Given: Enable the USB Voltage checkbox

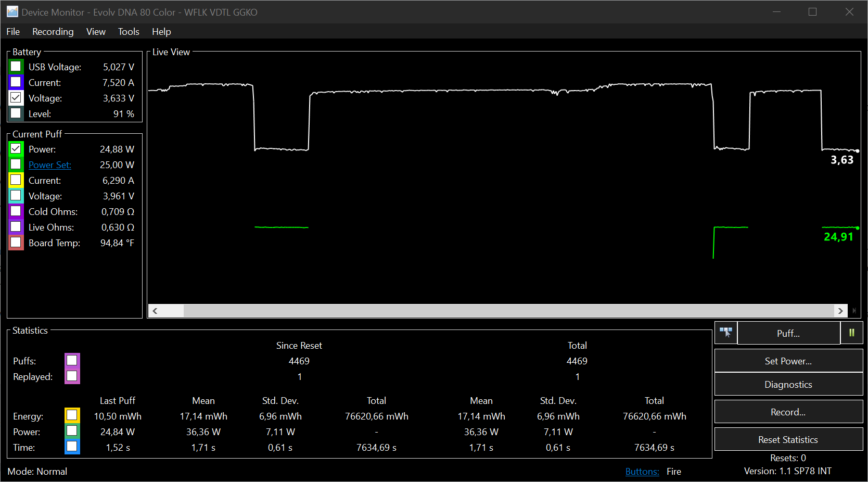Looking at the screenshot, I should coord(16,67).
